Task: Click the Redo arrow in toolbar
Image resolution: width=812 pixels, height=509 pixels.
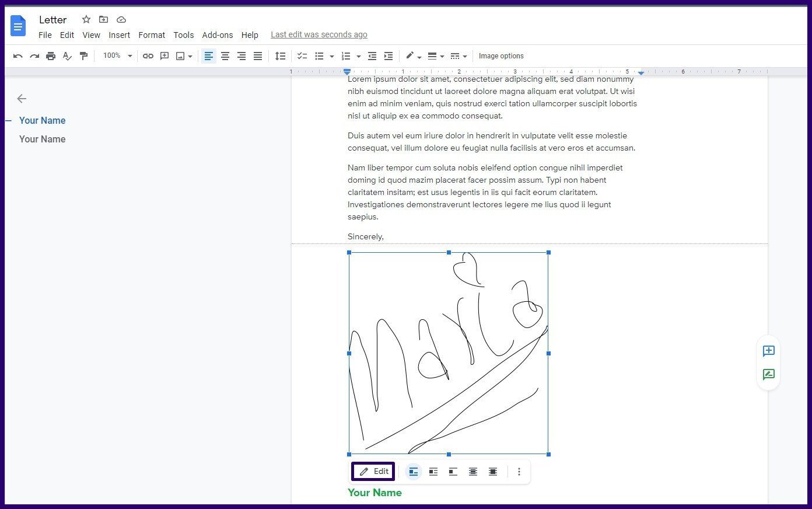Action: tap(34, 56)
